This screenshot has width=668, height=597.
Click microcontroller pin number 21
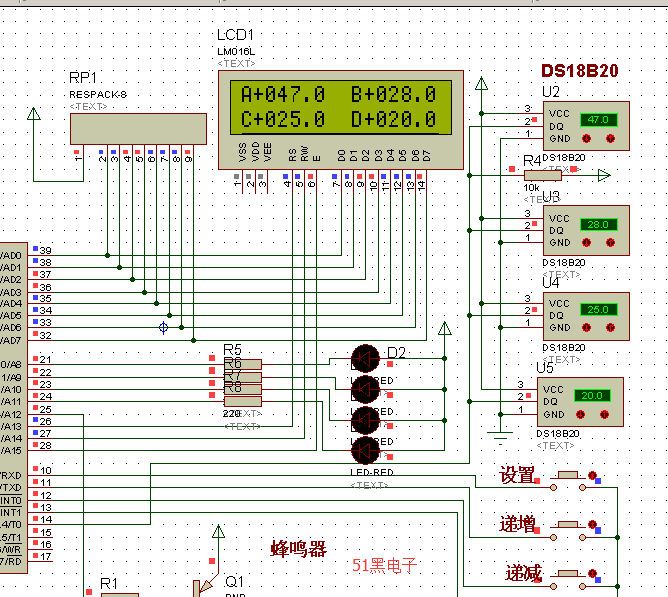[x=46, y=360]
